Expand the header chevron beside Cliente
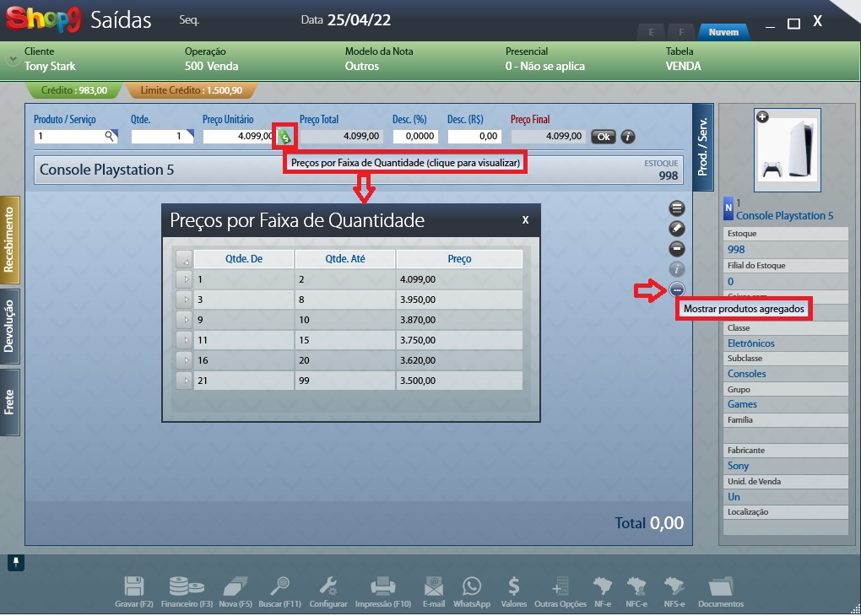The height and width of the screenshot is (616, 861). pyautogui.click(x=12, y=59)
